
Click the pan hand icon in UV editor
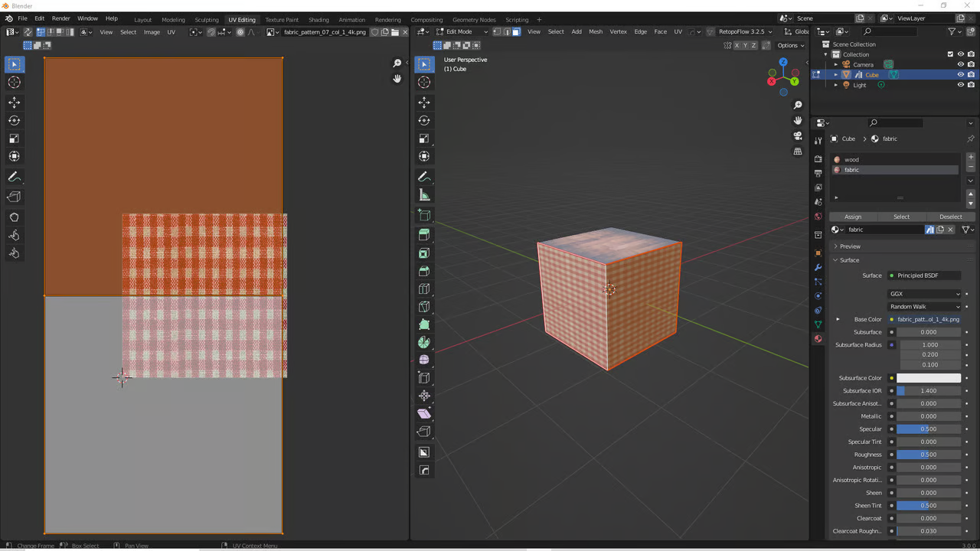[x=397, y=78]
